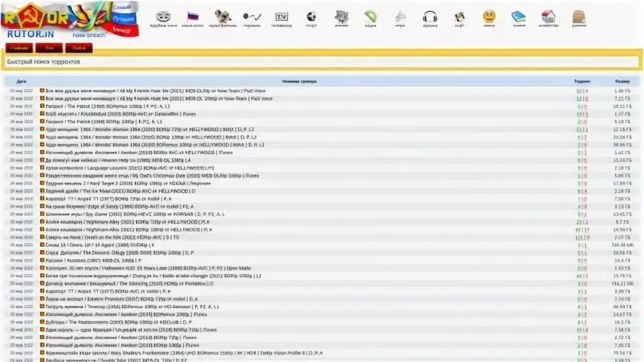Open the Russian flag category icon
This screenshot has width=644, height=362.
coord(193,17)
